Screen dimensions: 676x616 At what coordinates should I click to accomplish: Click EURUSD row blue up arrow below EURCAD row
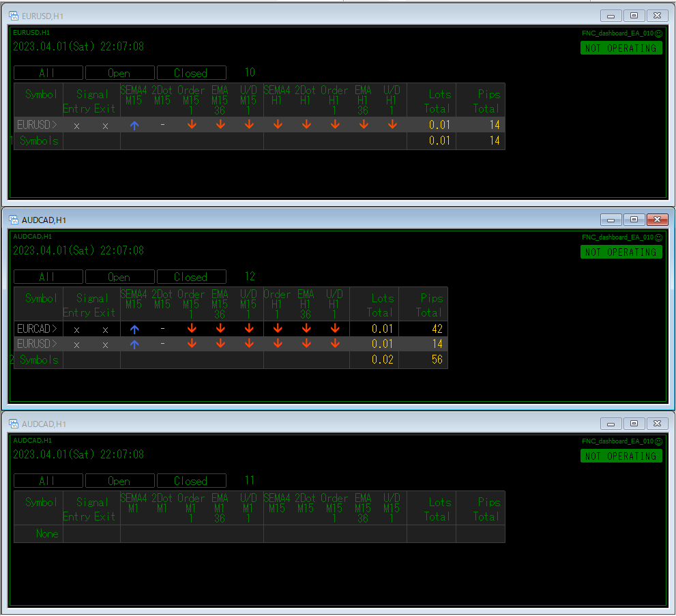(134, 344)
